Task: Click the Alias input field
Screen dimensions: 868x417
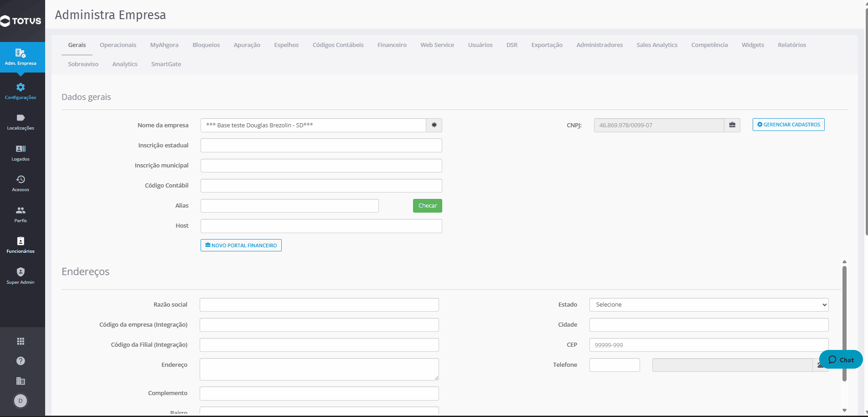Action: coord(289,206)
